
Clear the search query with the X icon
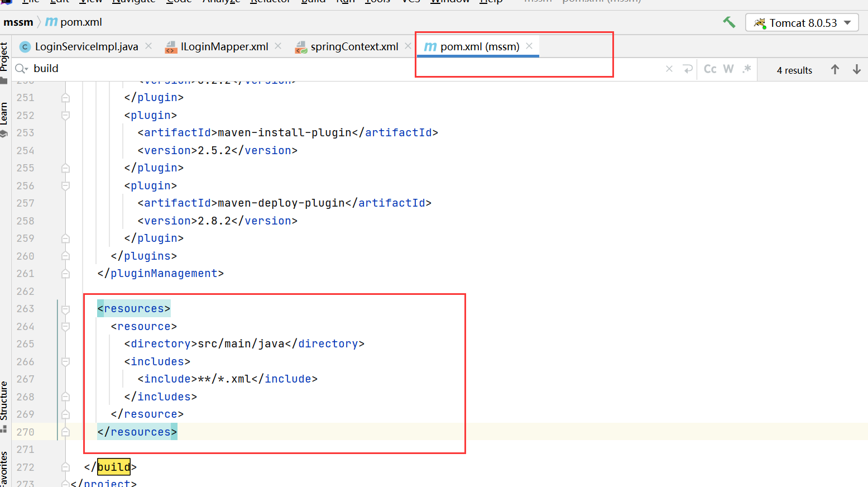(x=669, y=69)
